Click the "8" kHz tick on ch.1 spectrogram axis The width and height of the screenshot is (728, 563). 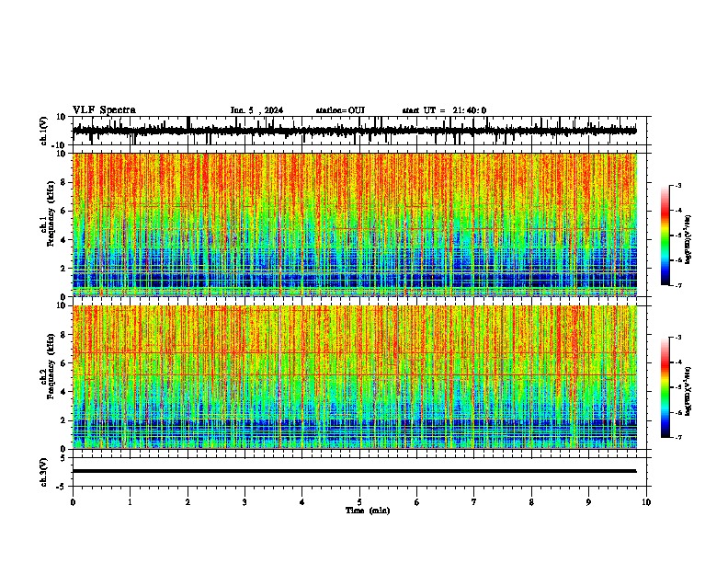[x=63, y=182]
